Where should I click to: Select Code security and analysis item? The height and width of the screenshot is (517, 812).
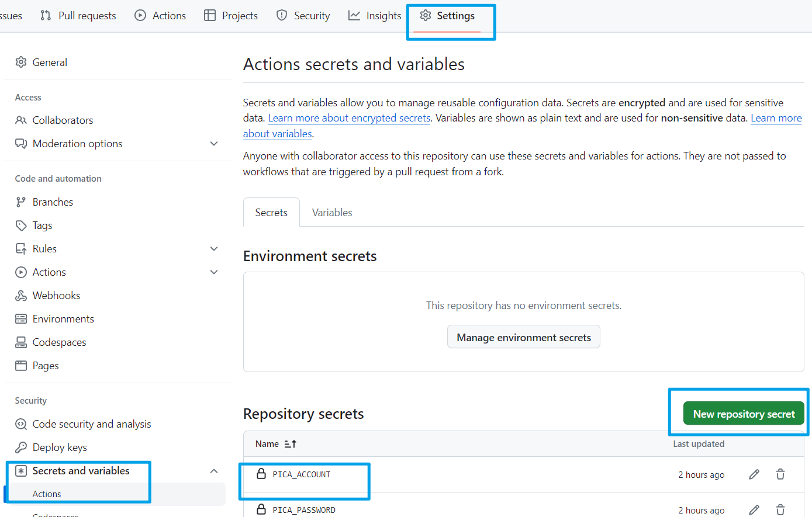(x=92, y=424)
